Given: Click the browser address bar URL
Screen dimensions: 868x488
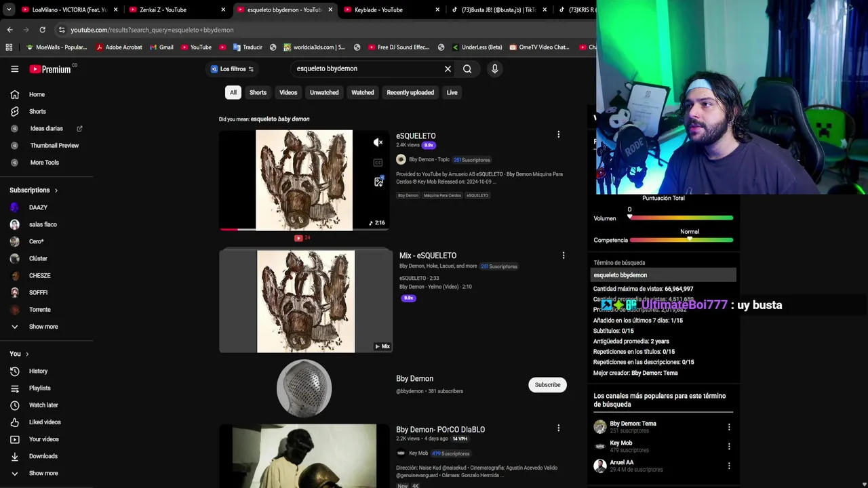Looking at the screenshot, I should (152, 30).
